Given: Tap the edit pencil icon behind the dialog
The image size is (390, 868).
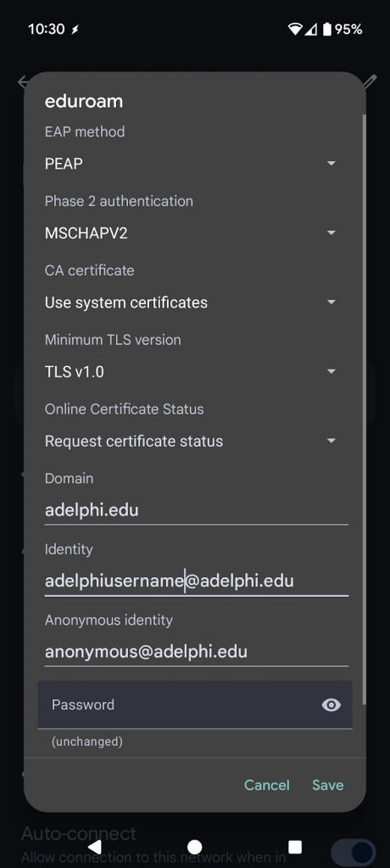Looking at the screenshot, I should (x=370, y=82).
